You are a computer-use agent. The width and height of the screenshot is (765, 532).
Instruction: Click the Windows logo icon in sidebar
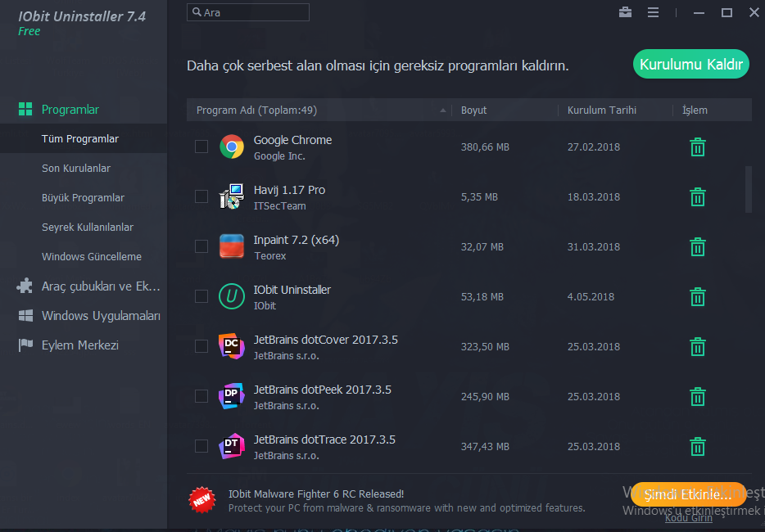coord(25,315)
